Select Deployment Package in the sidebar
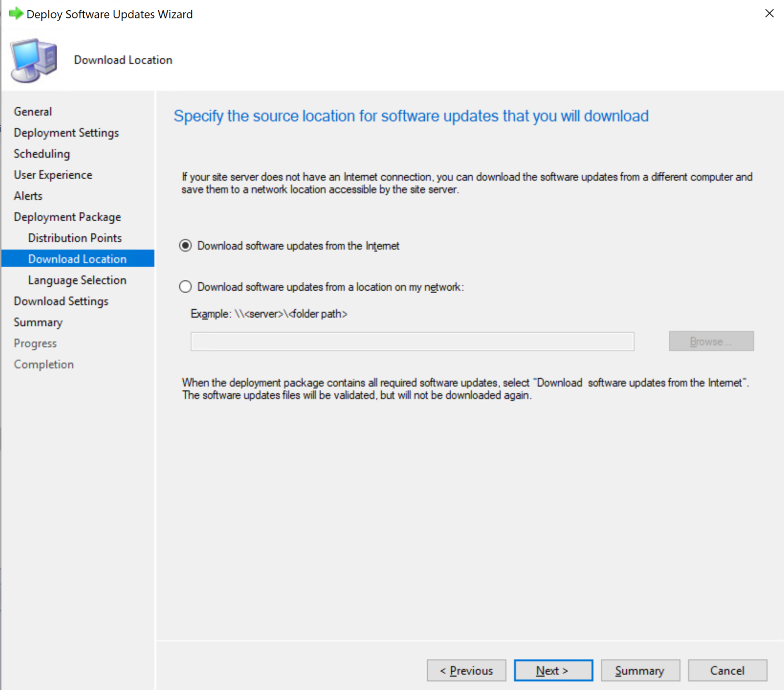784x690 pixels. coord(67,217)
